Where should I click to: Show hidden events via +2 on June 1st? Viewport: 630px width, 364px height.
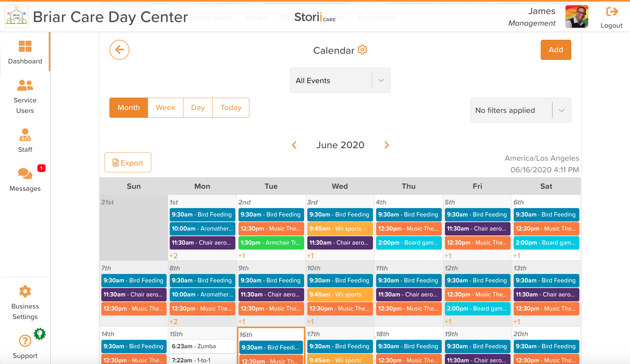click(174, 255)
